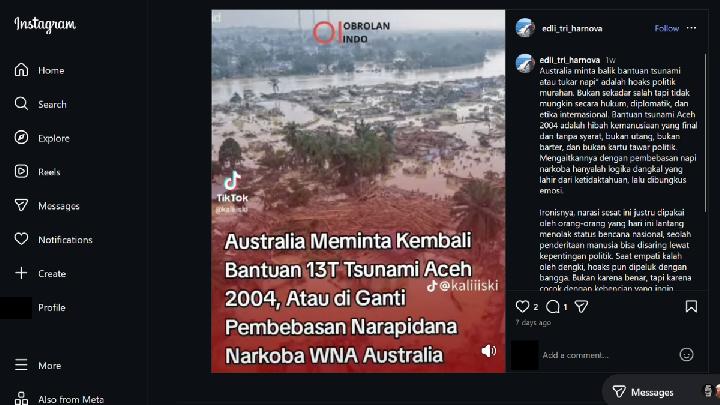Click the Create plus icon
Viewport: 720px width, 405px height.
point(21,273)
